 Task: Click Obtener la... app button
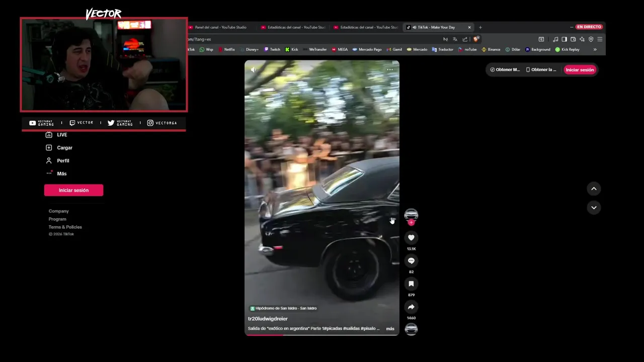(541, 70)
